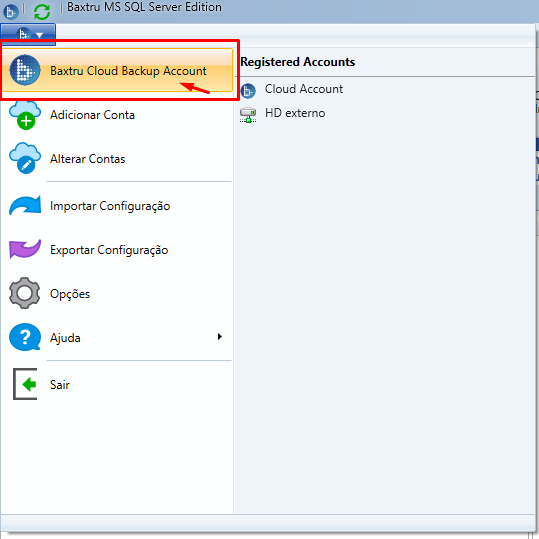The height and width of the screenshot is (539, 539).
Task: Open Opções settings entry
Action: [117, 294]
